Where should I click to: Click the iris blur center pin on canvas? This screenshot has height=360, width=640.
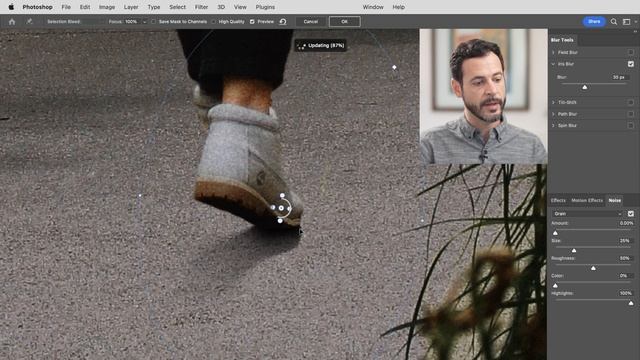pos(281,208)
